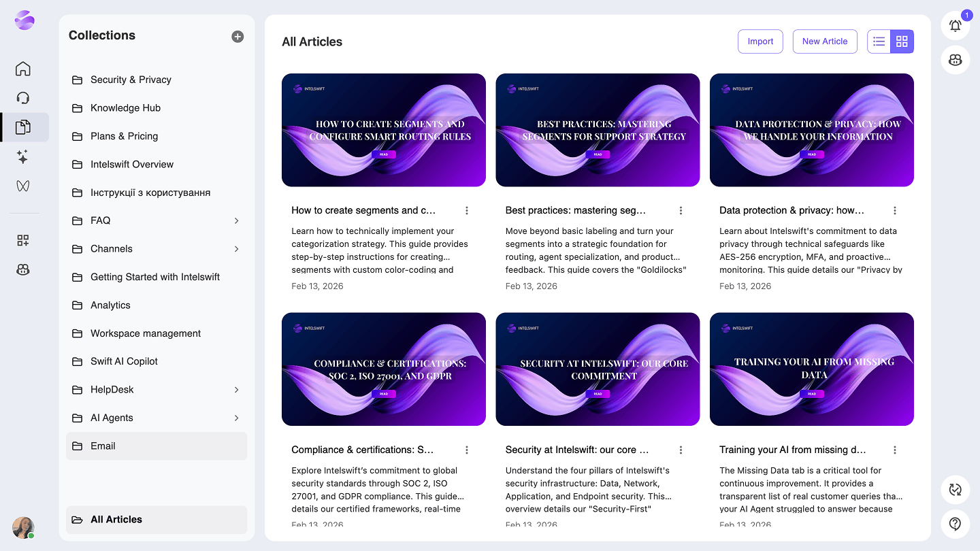Switch to grid view layout
This screenshot has width=980, height=551.
point(902,41)
